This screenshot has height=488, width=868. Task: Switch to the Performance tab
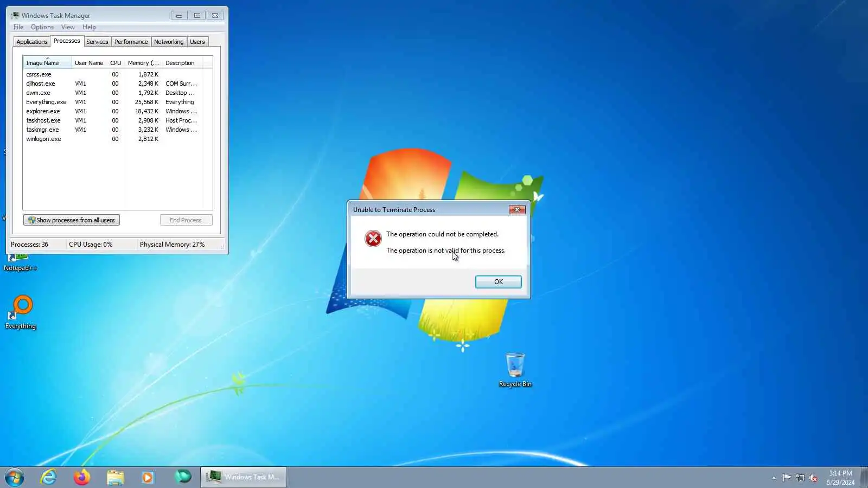pos(131,42)
